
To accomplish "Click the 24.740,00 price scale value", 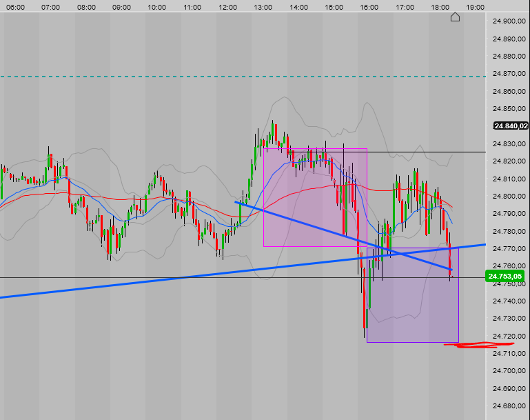I will (x=509, y=301).
